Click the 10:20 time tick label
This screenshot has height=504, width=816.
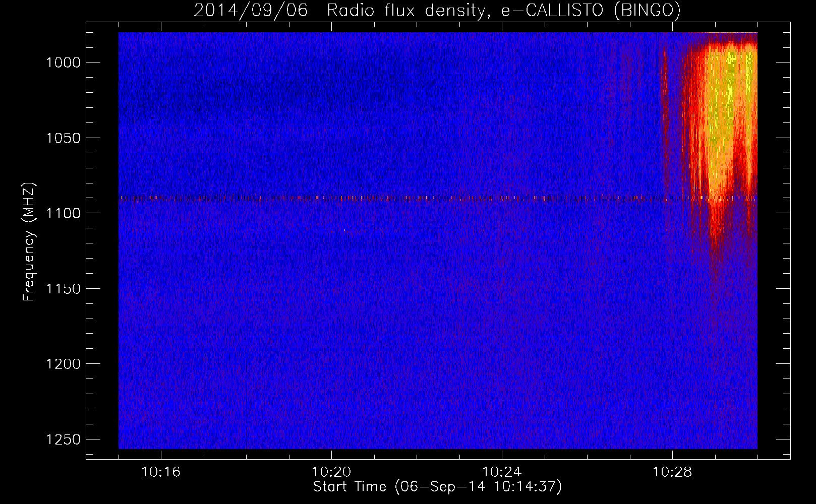click(331, 472)
